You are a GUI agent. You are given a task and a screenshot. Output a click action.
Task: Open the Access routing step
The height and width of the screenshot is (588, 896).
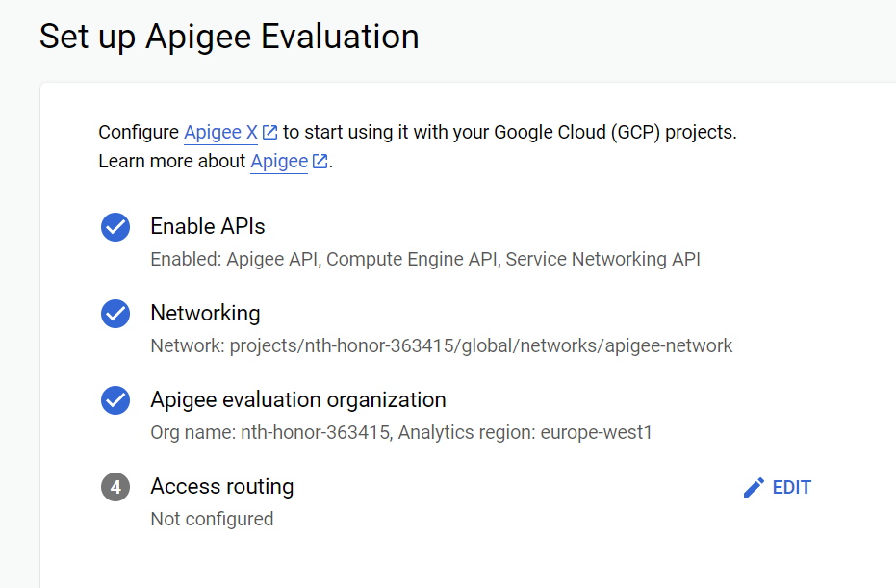[x=221, y=486]
